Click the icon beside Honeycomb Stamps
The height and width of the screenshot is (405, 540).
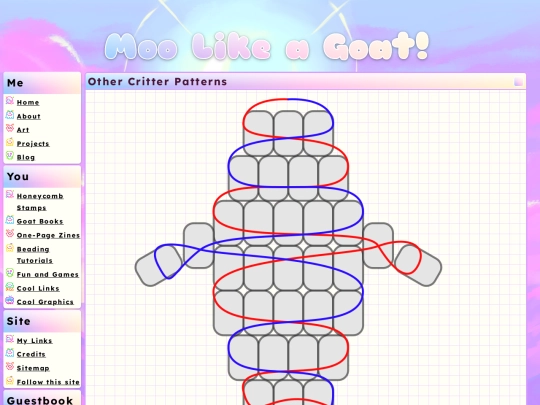(x=10, y=194)
